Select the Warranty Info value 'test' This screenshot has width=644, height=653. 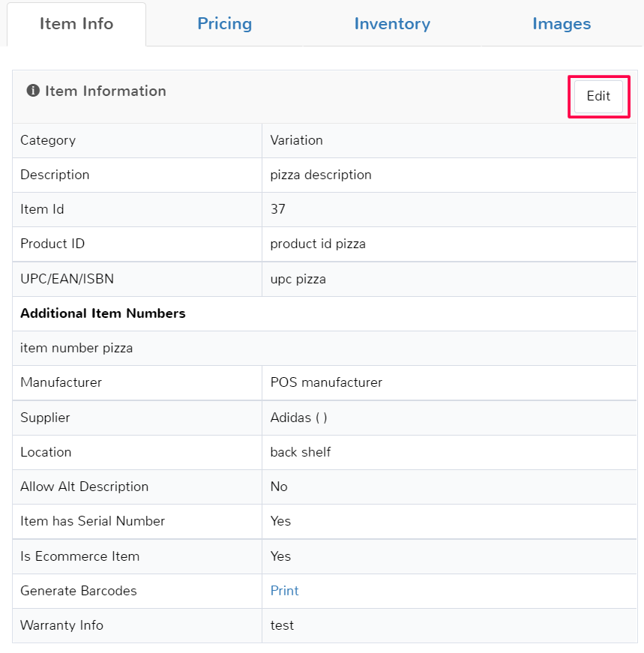(282, 625)
